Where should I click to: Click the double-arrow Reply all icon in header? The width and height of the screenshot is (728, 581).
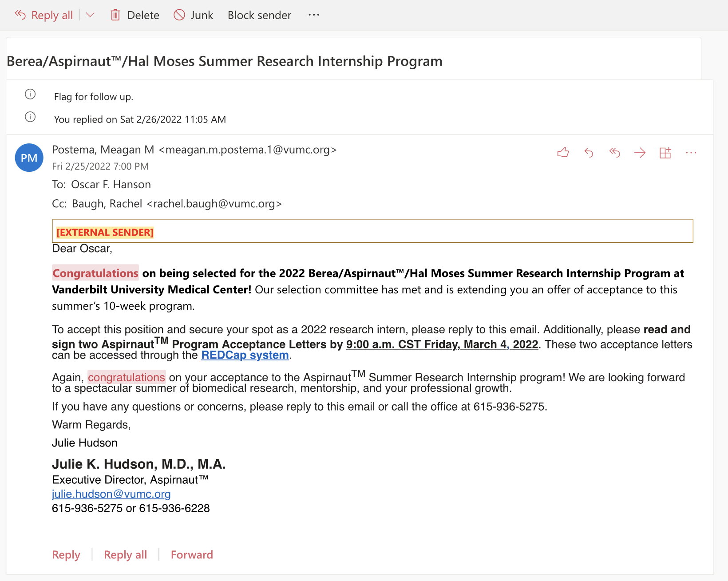[614, 153]
